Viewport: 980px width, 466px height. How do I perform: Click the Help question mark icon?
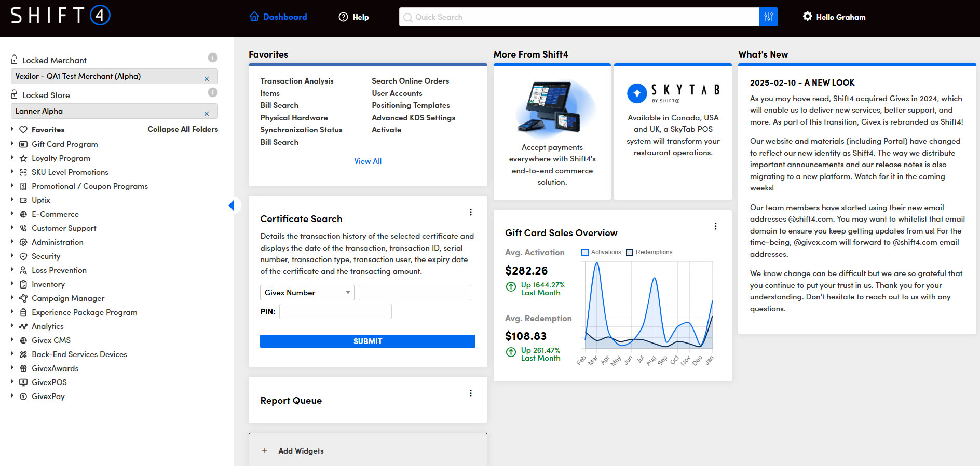pyautogui.click(x=343, y=17)
